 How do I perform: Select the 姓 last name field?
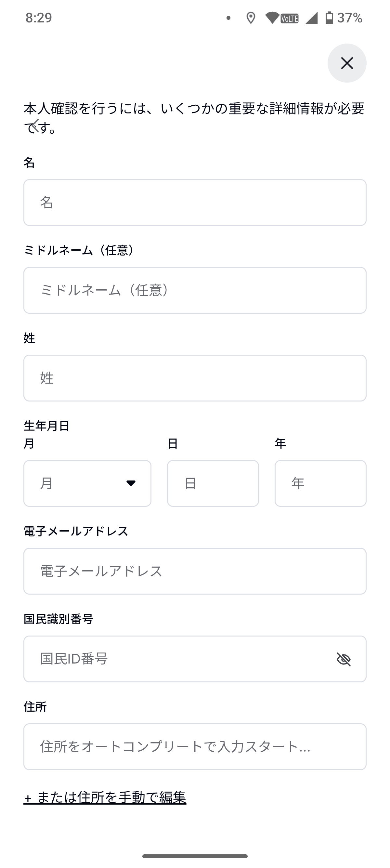(x=195, y=378)
